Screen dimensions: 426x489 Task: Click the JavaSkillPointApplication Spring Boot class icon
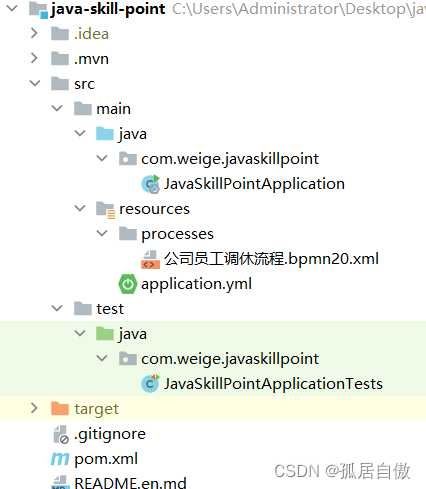click(151, 184)
